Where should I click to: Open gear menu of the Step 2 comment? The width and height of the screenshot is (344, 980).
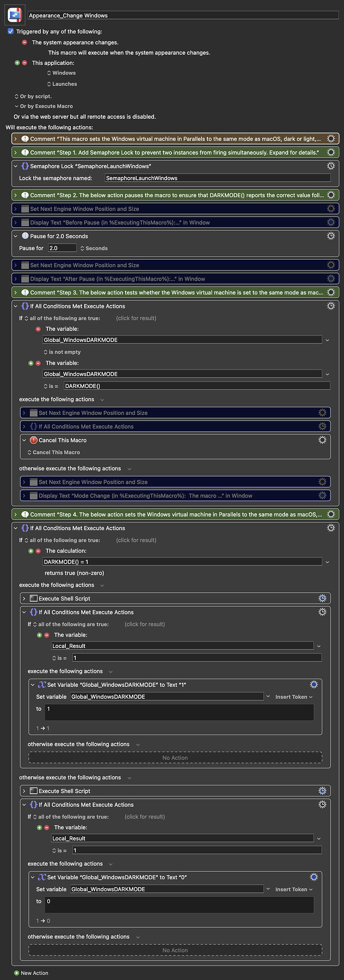tap(331, 195)
